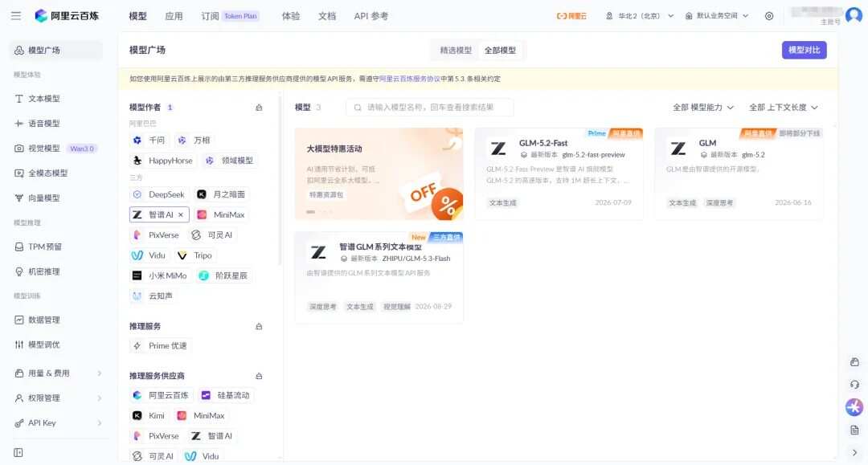Image resolution: width=868 pixels, height=465 pixels.
Task: Open the 模型 top navigation tab
Action: [138, 16]
